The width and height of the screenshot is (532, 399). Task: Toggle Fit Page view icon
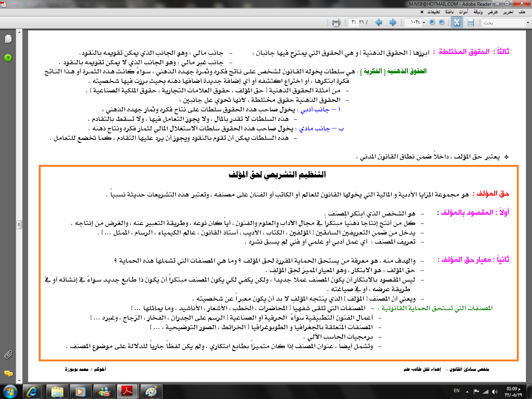(457, 22)
